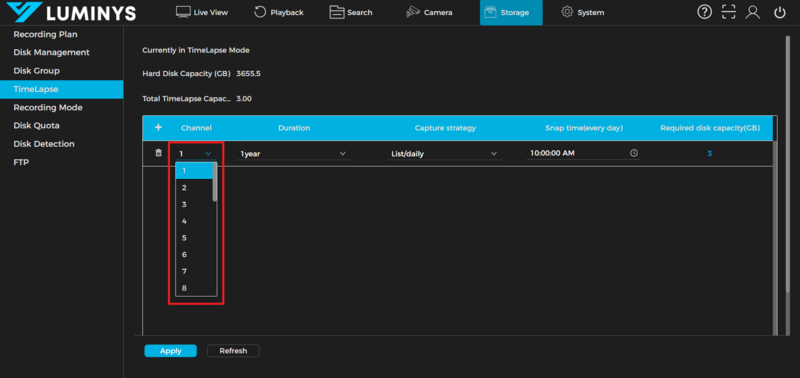Click the Currently in TimeLapse Mode text
800x378 pixels.
196,51
